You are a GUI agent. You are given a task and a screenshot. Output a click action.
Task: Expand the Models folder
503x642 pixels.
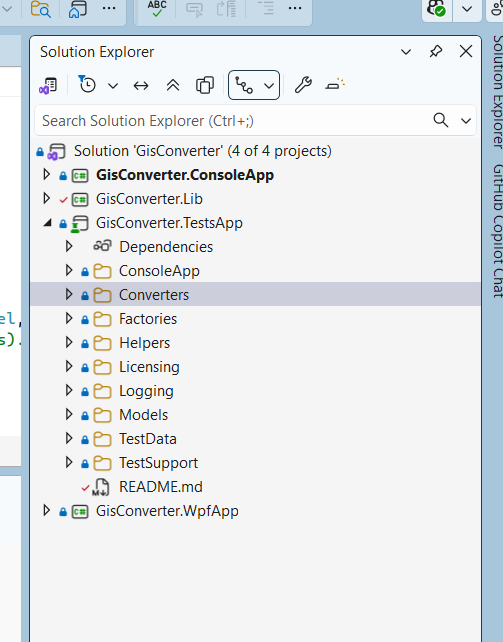point(69,414)
